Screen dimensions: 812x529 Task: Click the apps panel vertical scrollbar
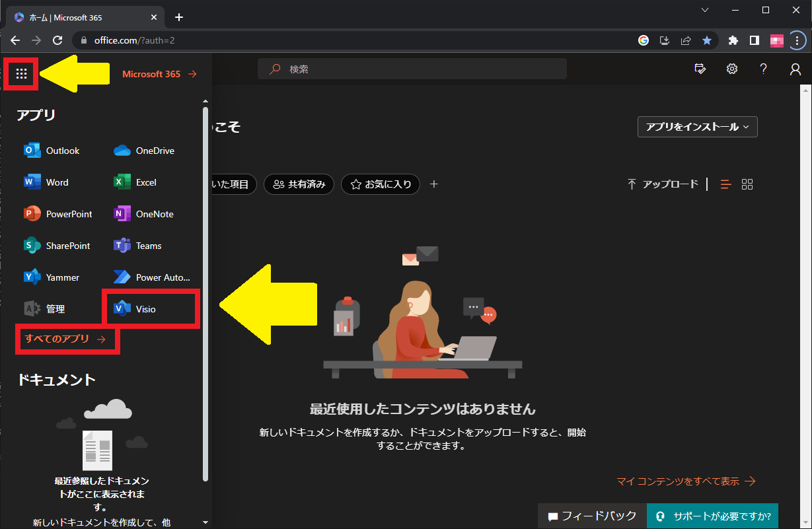(205, 293)
